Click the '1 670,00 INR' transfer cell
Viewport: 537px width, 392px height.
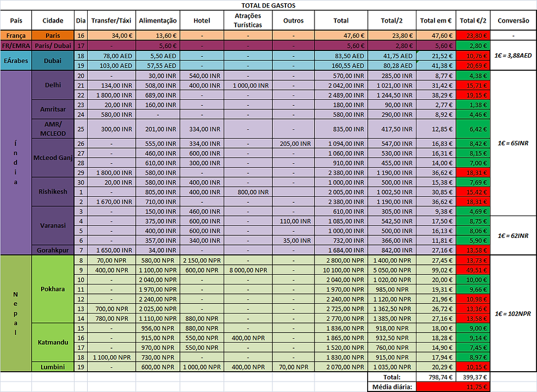point(111,202)
